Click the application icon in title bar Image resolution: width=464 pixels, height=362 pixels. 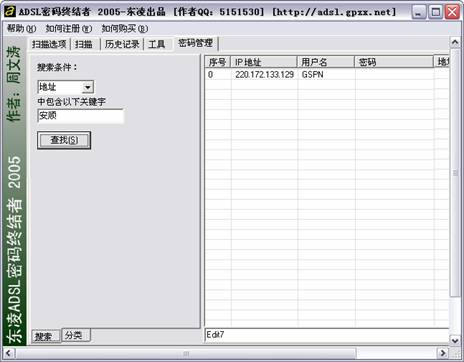pyautogui.click(x=10, y=12)
